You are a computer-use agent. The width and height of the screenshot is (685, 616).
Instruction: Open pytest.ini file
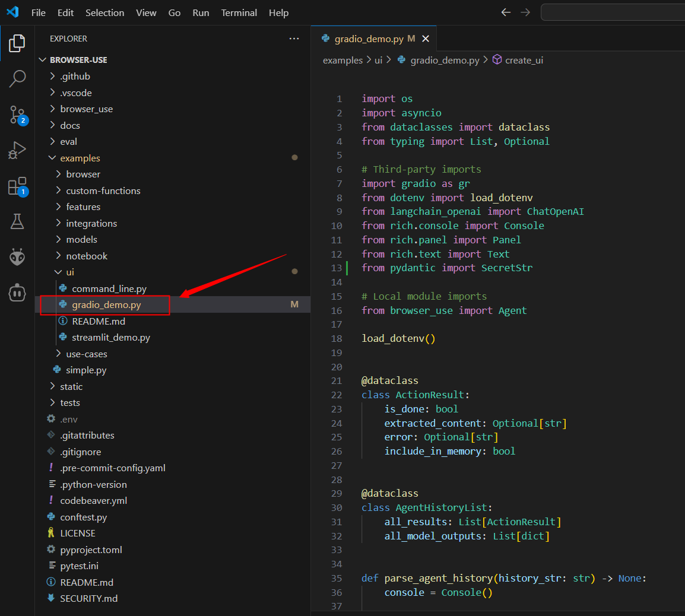click(173, 566)
